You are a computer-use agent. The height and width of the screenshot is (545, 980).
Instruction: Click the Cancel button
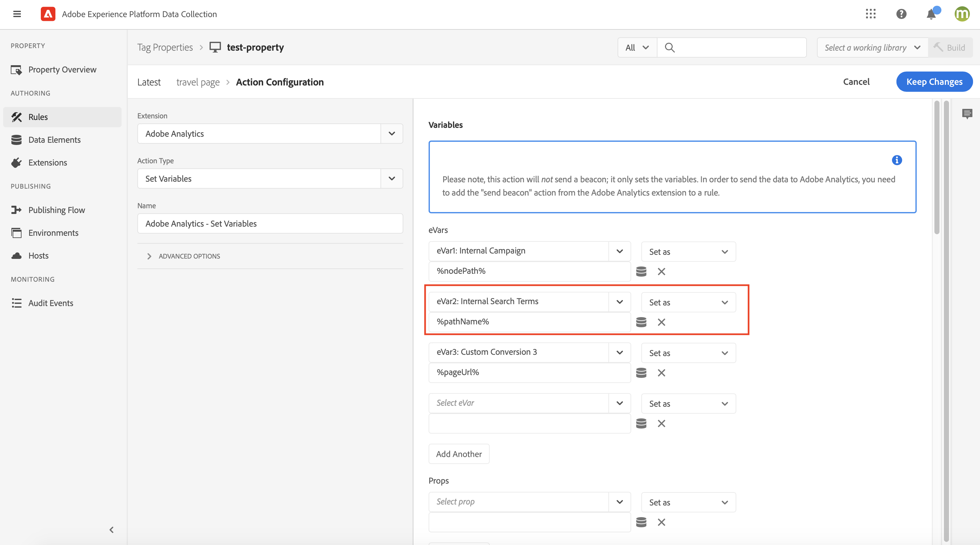[x=856, y=82]
